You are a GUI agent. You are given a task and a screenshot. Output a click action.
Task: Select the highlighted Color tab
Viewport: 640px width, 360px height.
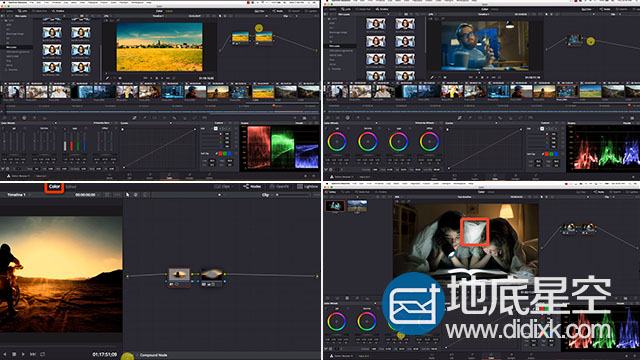coord(54,187)
